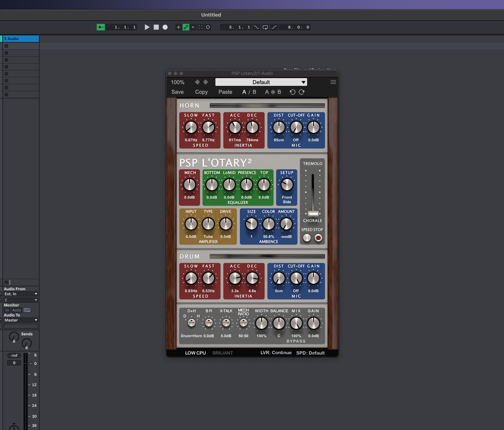
Task: Click the Stop button in transport
Action: pyautogui.click(x=156, y=27)
